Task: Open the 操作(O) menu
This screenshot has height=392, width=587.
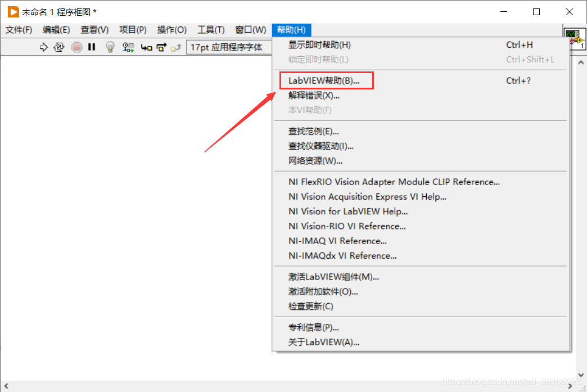Action: (172, 30)
